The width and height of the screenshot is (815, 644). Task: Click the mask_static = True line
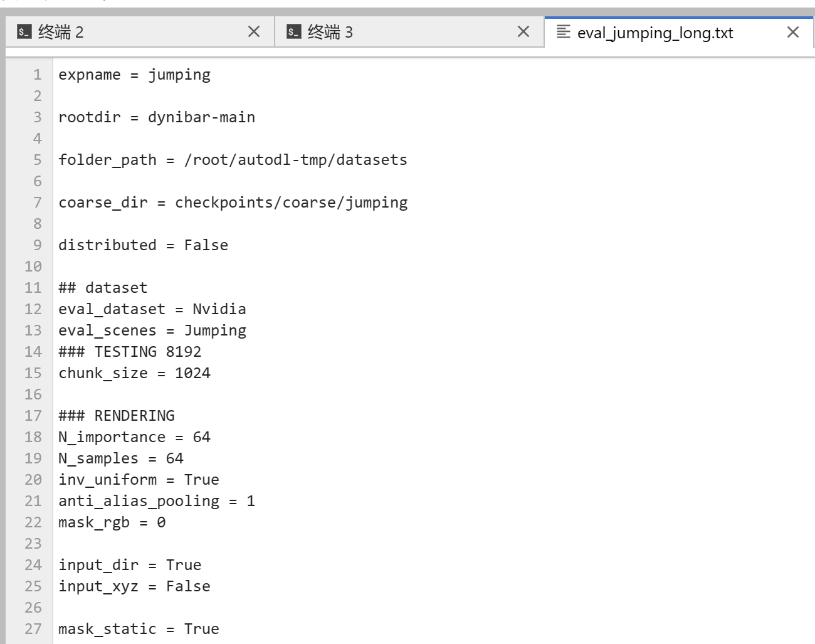pos(139,628)
